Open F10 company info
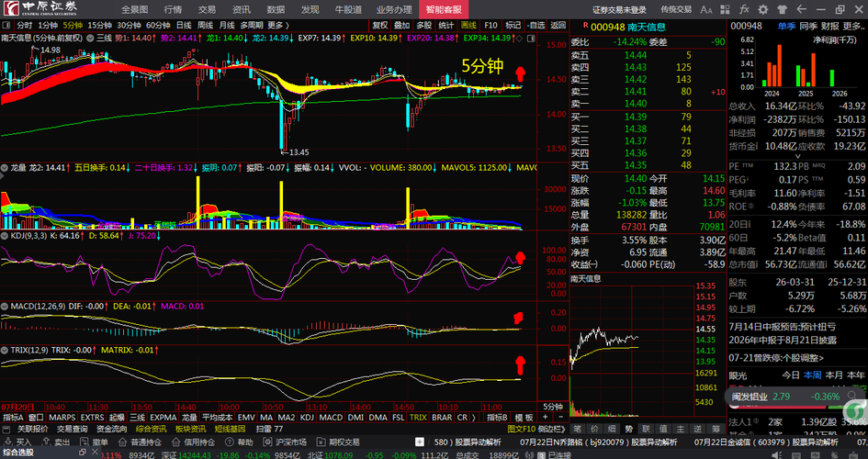The height and width of the screenshot is (459, 868). pos(490,26)
